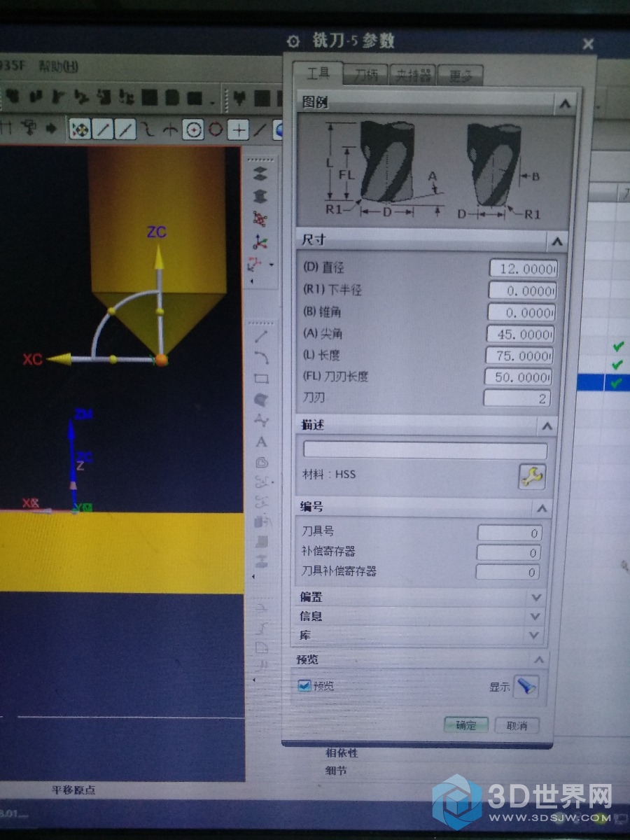The height and width of the screenshot is (840, 630).
Task: Toggle the plus-sign intersection snap icon
Action: (239, 129)
